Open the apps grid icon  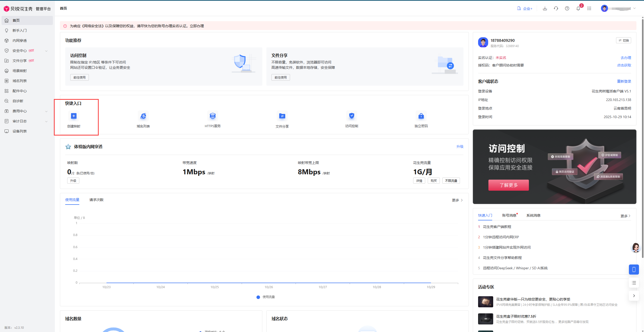pos(589,9)
